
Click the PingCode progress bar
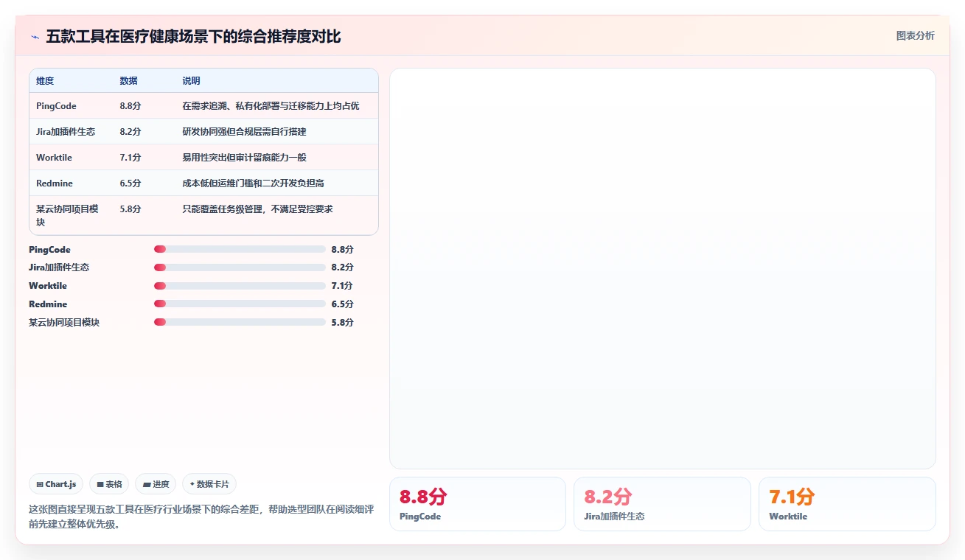click(240, 249)
